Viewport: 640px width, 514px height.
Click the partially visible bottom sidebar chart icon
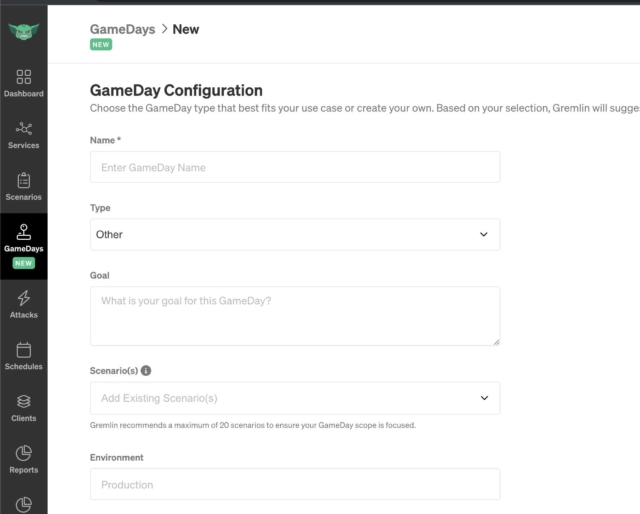point(24,505)
